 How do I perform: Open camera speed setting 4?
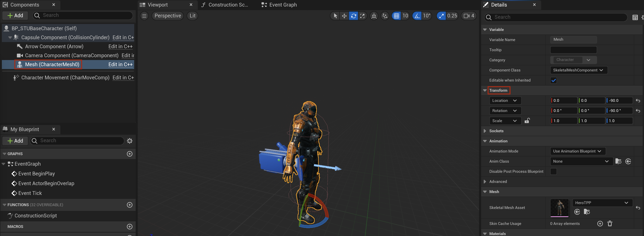tap(469, 16)
